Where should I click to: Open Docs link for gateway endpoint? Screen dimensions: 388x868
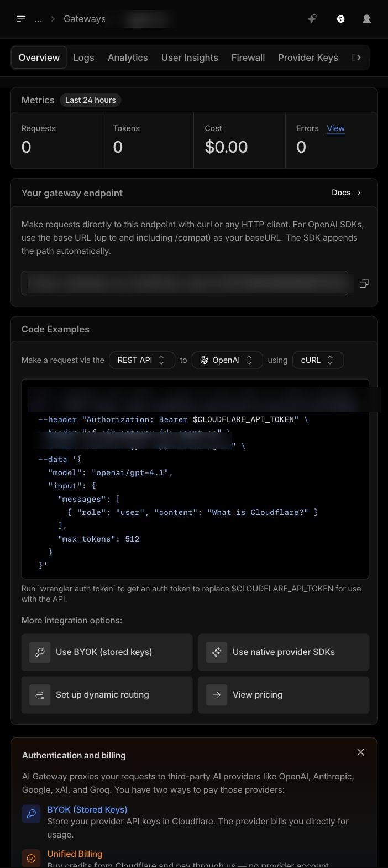pos(347,193)
